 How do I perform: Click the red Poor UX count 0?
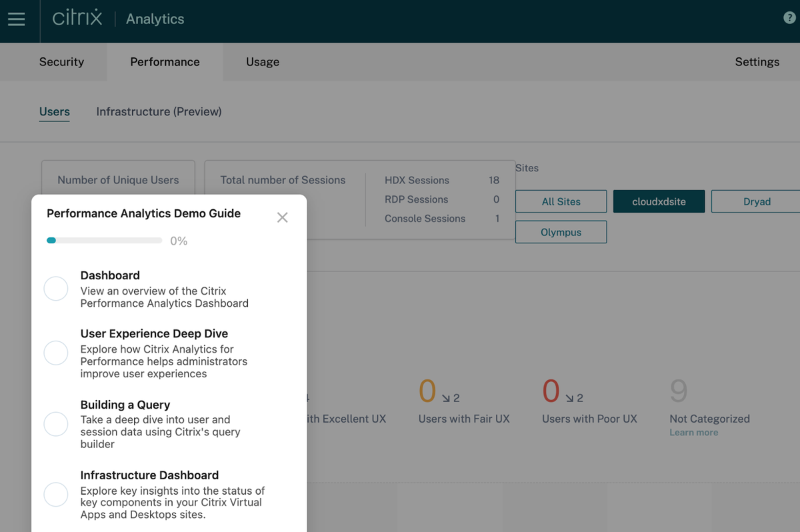tap(551, 391)
